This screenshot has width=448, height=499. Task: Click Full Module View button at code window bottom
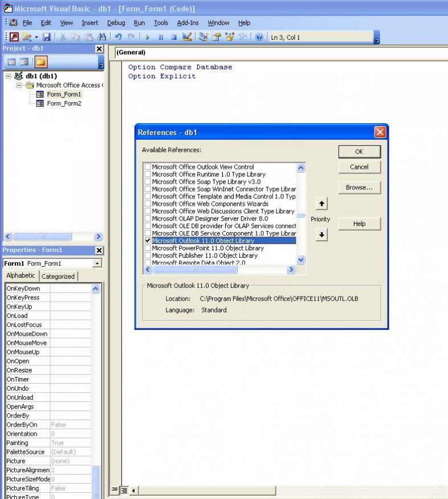pos(124,490)
